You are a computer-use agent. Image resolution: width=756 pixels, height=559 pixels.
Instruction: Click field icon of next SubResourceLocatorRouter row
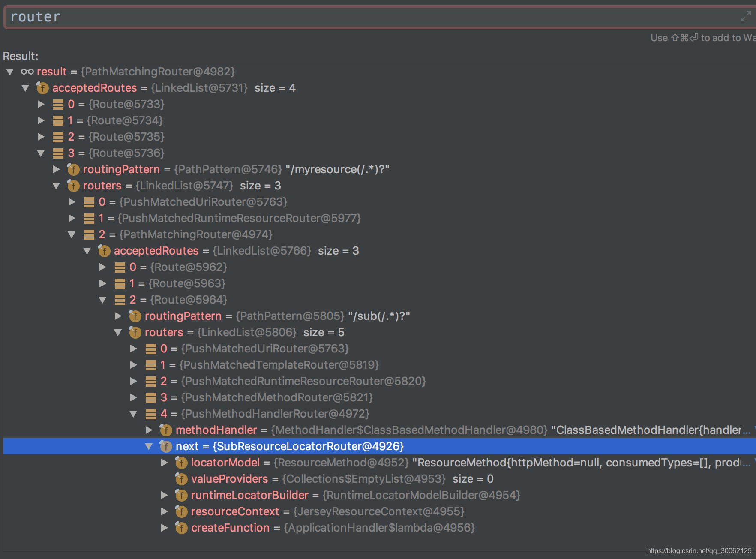(165, 446)
